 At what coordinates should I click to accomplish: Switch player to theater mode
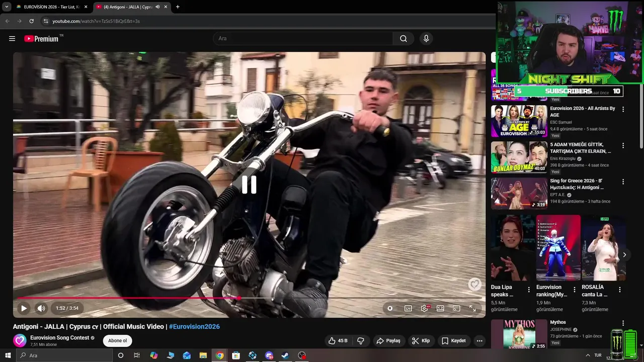point(440,308)
